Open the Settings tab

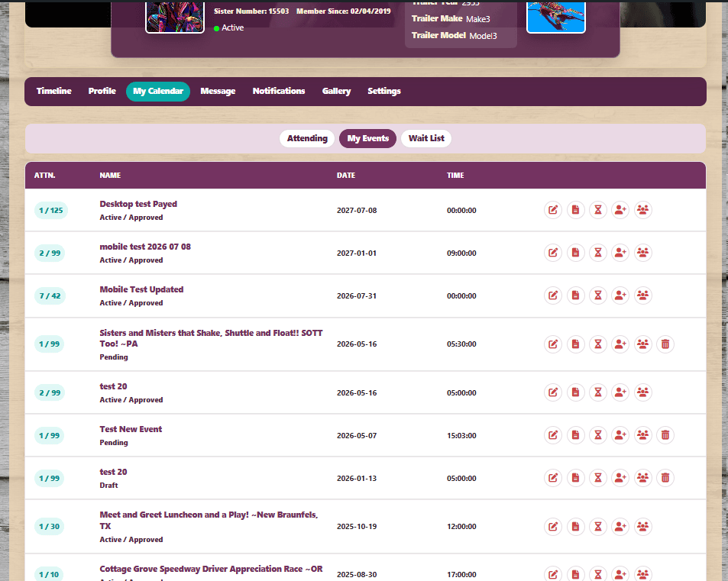coord(384,91)
